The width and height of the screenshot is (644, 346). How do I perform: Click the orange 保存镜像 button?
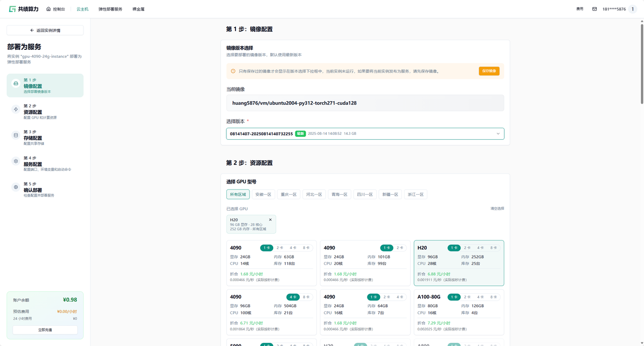pyautogui.click(x=489, y=71)
